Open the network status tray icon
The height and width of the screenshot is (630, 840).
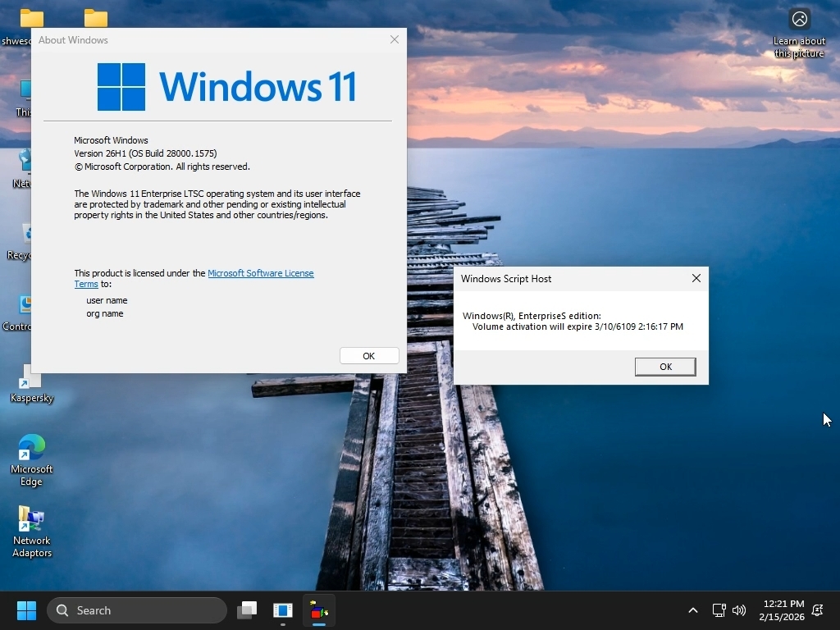719,610
